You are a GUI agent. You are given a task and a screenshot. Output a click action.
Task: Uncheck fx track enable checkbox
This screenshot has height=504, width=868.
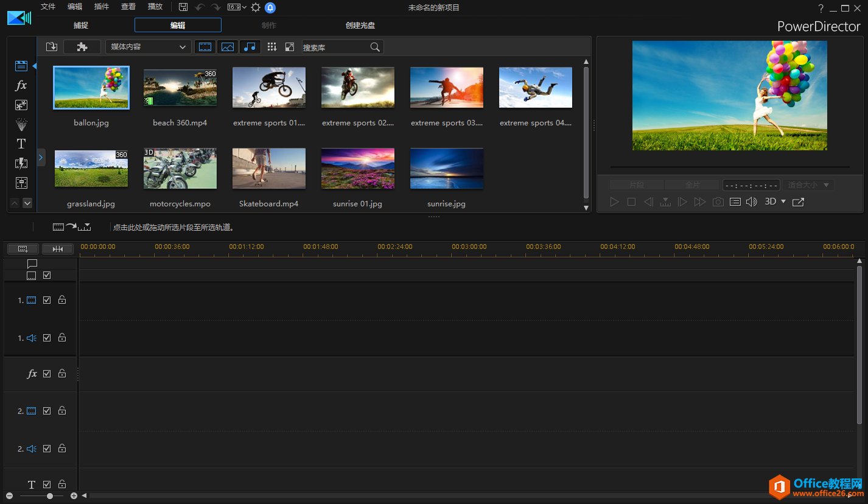pos(47,374)
